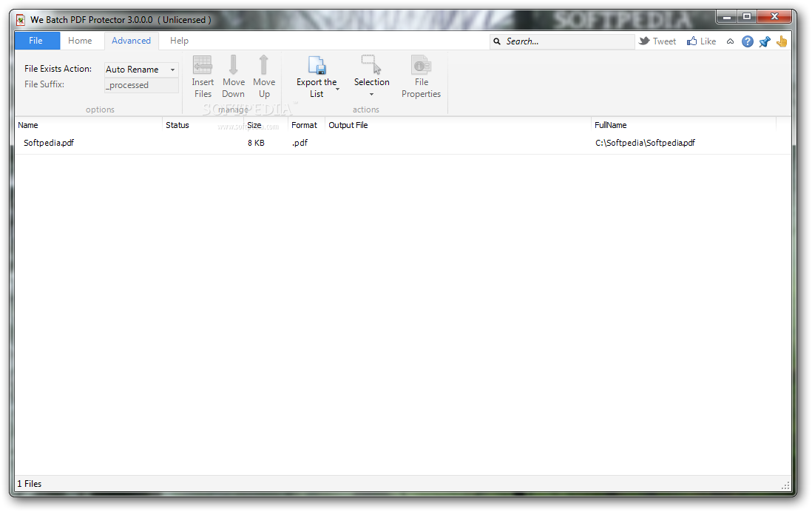Maximize the application window
The height and width of the screenshot is (512, 812).
747,17
